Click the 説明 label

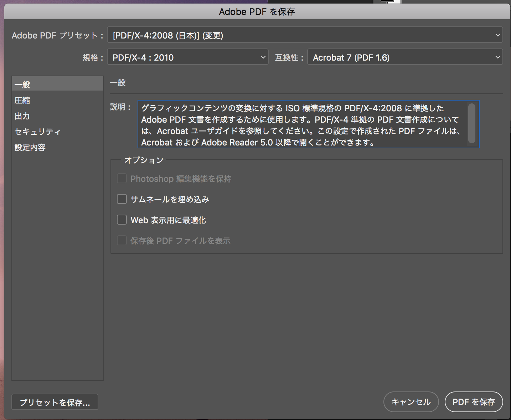coord(120,107)
